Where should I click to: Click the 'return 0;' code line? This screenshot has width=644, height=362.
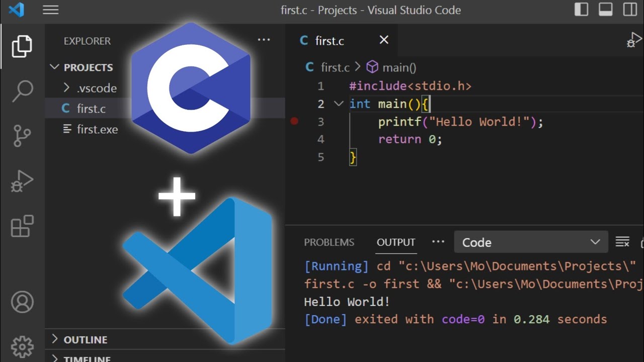tap(410, 139)
